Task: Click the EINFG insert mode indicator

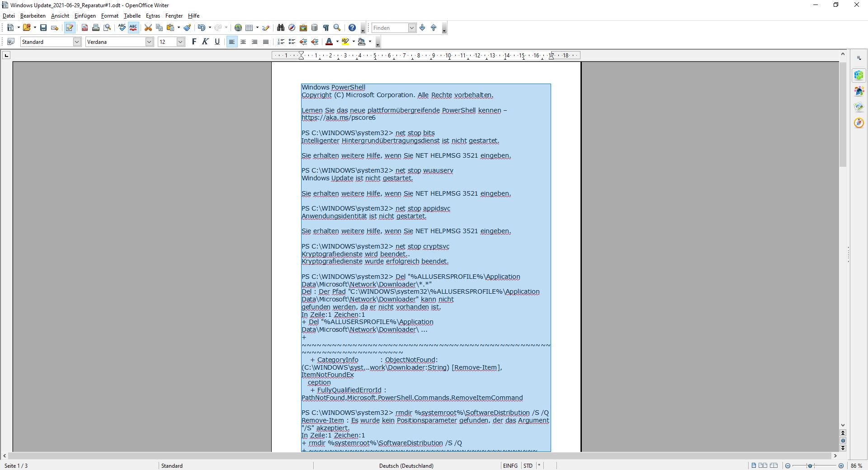Action: (x=510, y=466)
